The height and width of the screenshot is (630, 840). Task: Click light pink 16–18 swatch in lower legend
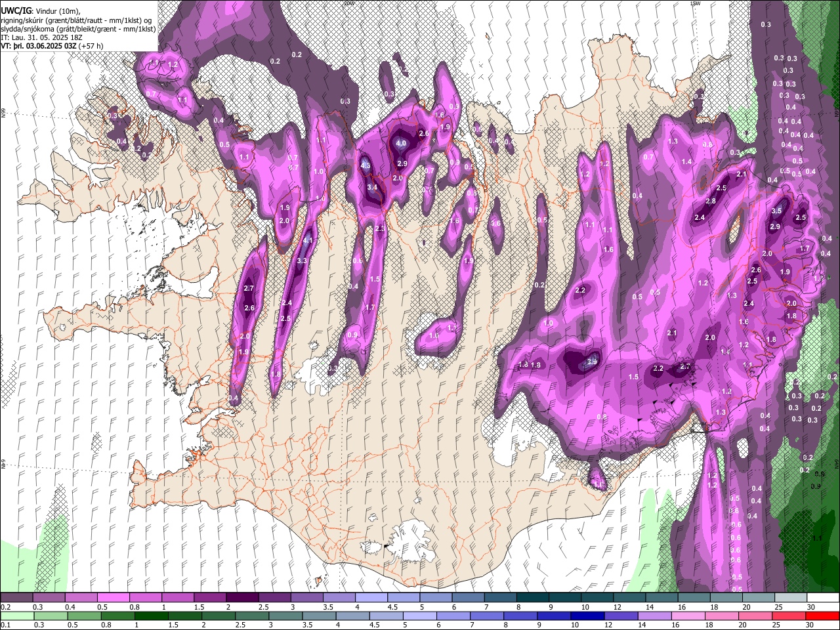point(687,616)
